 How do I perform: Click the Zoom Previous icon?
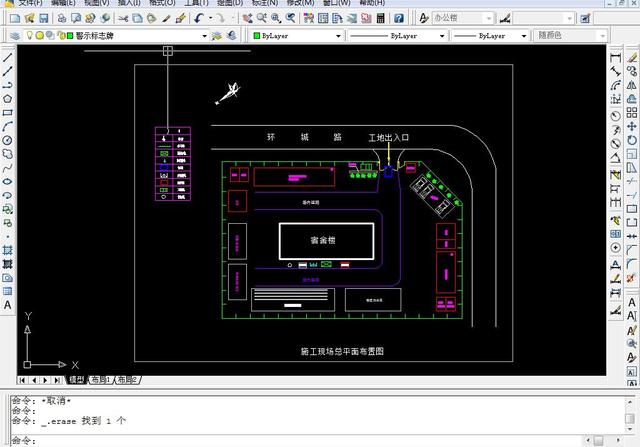click(x=291, y=18)
